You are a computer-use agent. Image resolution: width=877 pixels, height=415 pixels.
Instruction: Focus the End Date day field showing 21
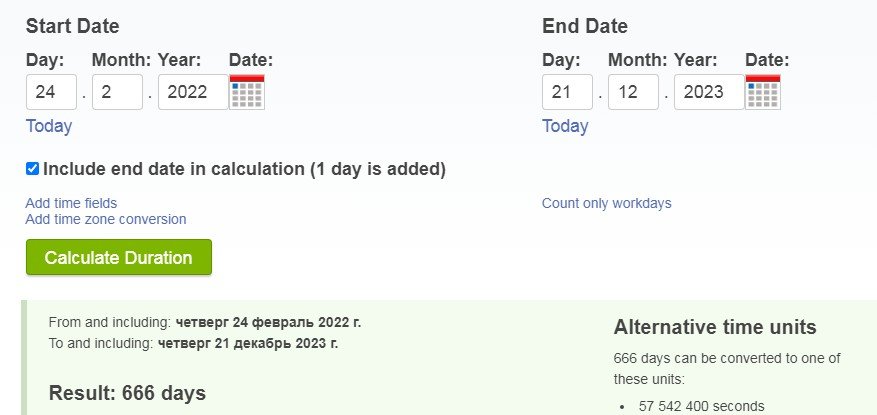coord(567,92)
